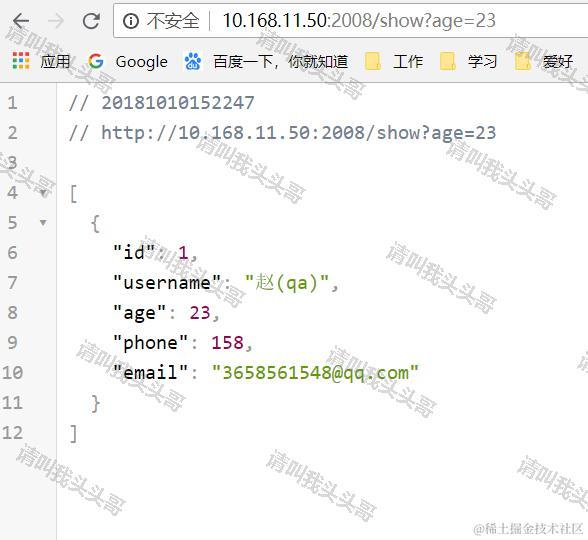This screenshot has height=540, width=588.
Task: Click the address bar URL text
Action: pos(359,21)
